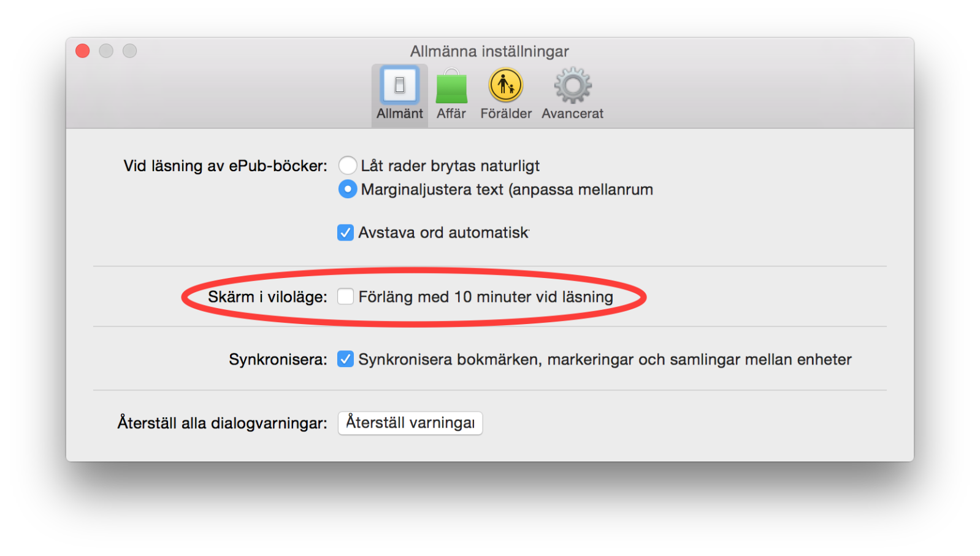Click the 'Allmänna inställningar' window title

489,52
